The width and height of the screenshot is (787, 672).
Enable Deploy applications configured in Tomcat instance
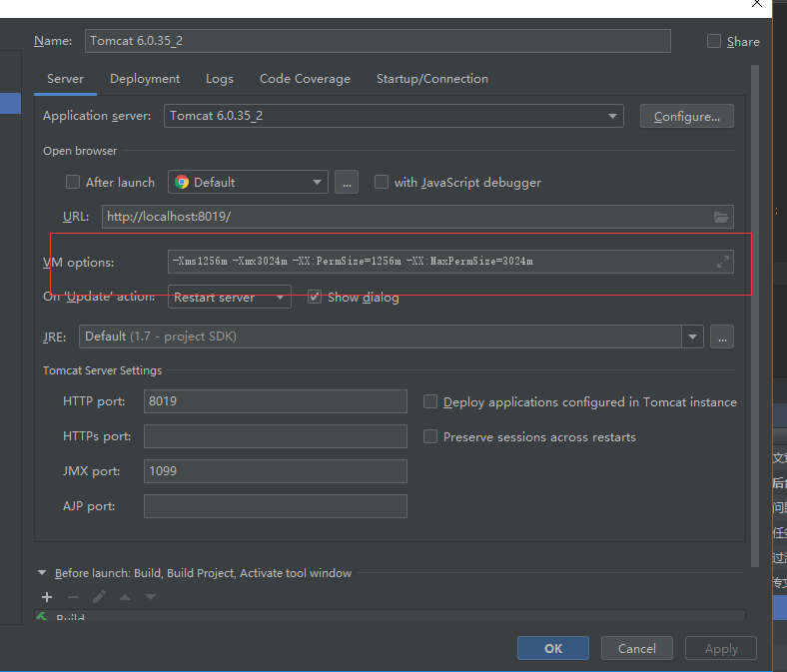(430, 401)
